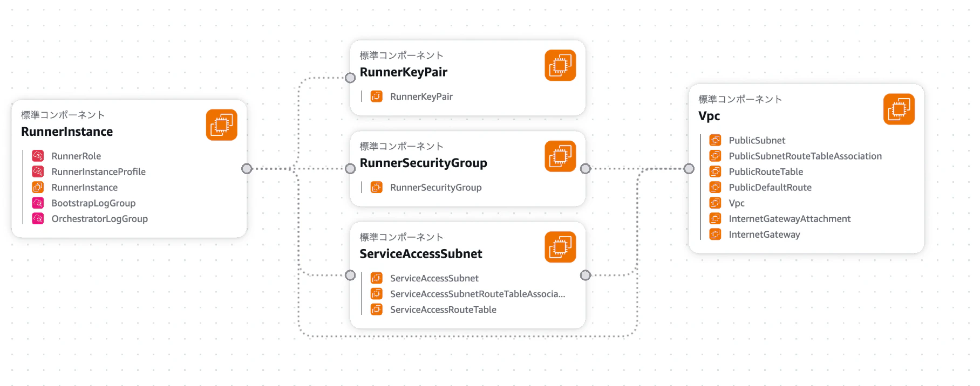Click the small icon beside Vpc resource
This screenshot has width=980, height=386.
click(716, 203)
